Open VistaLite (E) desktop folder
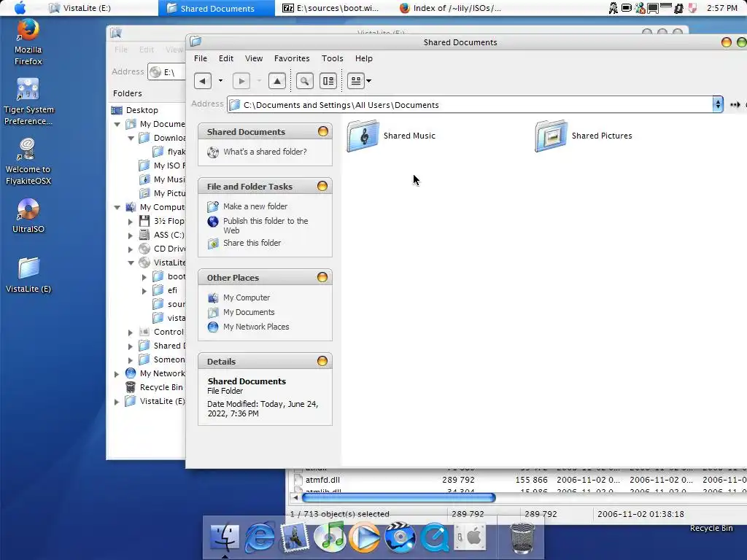The width and height of the screenshot is (747, 560). [x=28, y=275]
